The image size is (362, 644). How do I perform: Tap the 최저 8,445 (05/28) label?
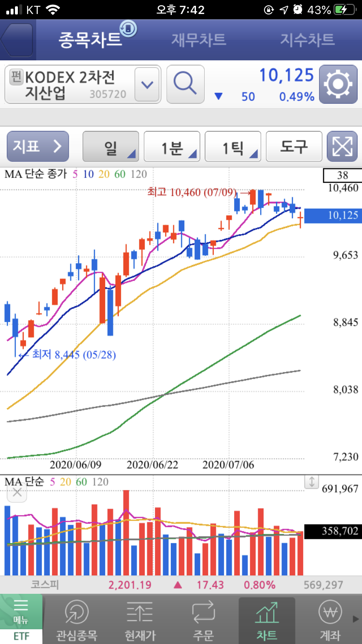tap(74, 355)
